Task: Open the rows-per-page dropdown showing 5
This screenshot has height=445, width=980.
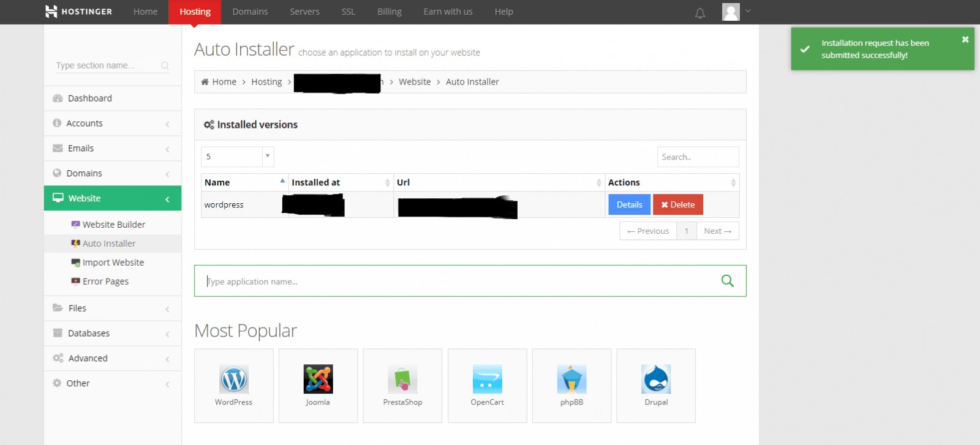Action: tap(237, 157)
